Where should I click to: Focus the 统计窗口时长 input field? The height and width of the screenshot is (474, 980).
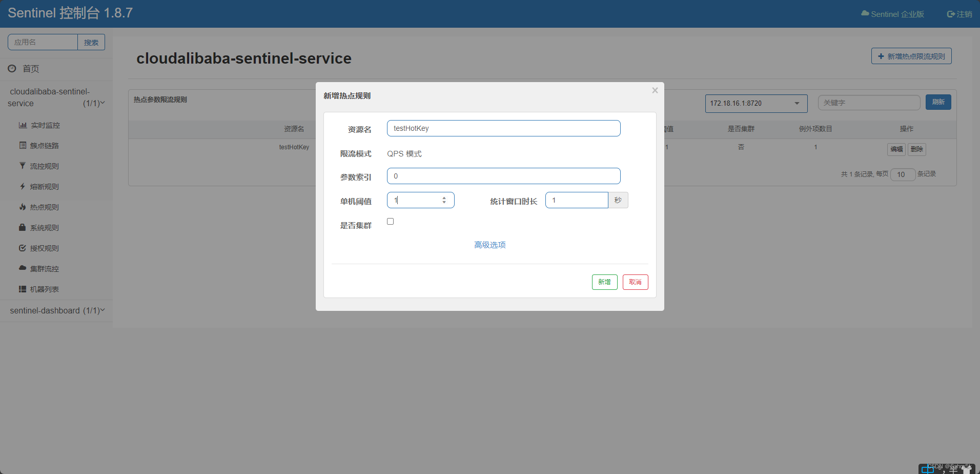(577, 200)
